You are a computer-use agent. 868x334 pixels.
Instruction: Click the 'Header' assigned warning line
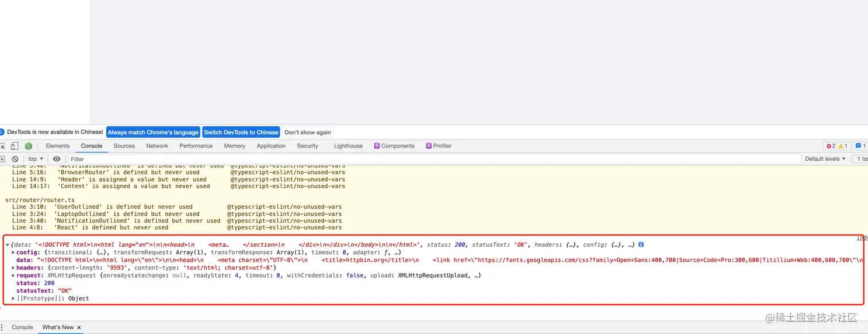coord(179,179)
